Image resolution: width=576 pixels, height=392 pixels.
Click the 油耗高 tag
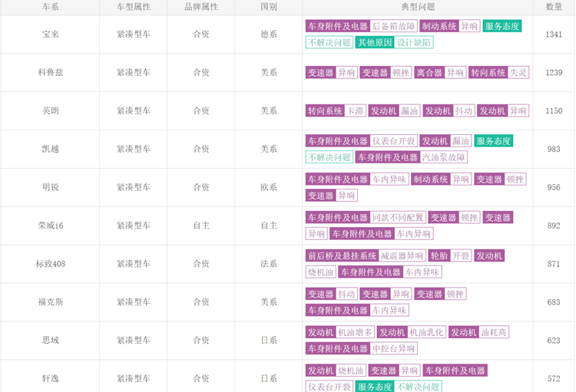(494, 332)
